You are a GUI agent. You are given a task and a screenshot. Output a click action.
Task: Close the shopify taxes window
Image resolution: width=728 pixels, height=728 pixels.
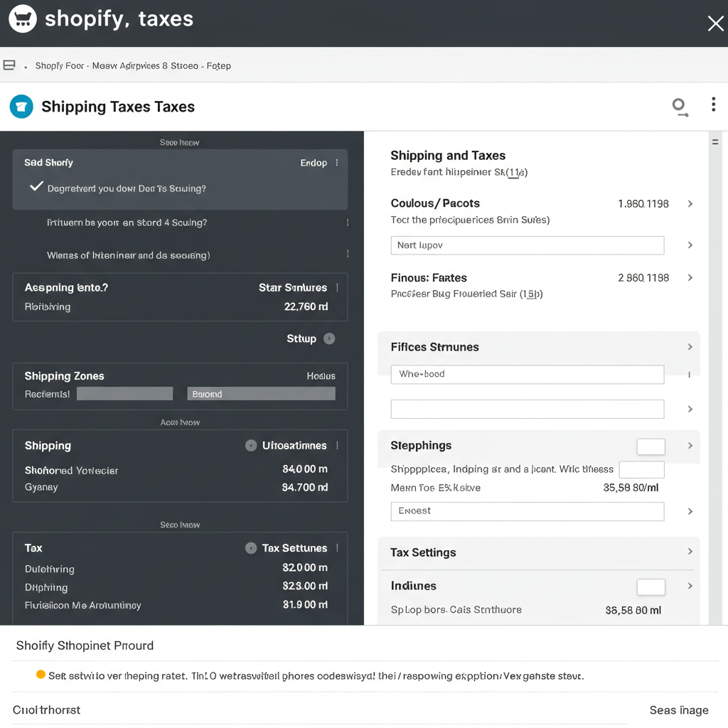[715, 23]
